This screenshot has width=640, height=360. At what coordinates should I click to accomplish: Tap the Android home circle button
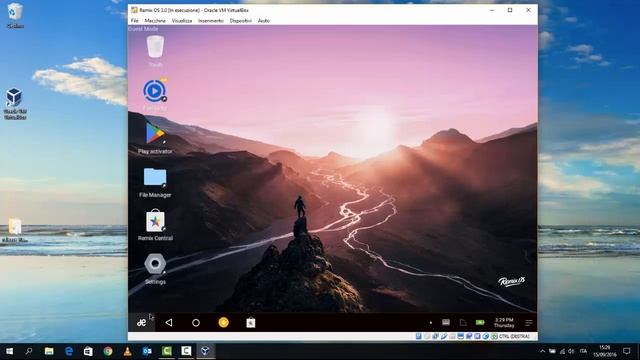(x=196, y=323)
